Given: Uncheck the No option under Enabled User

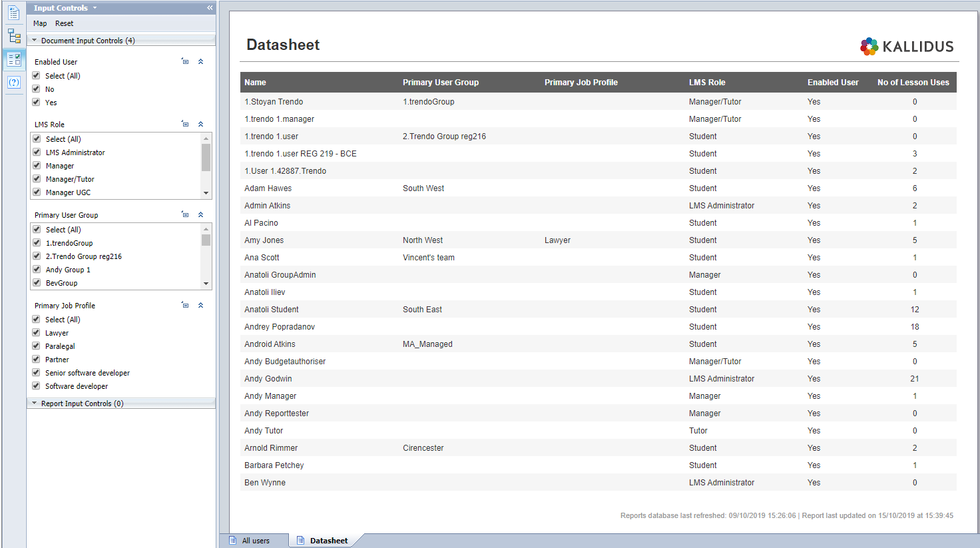Looking at the screenshot, I should [x=37, y=89].
